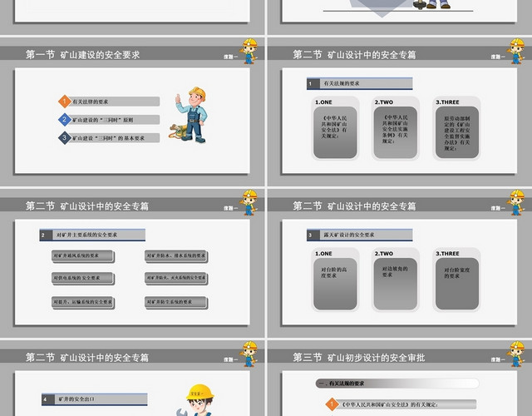This screenshot has width=532, height=416.
Task: Open the card about 矿山建设工程安全监督实施办法
Action: click(457, 132)
